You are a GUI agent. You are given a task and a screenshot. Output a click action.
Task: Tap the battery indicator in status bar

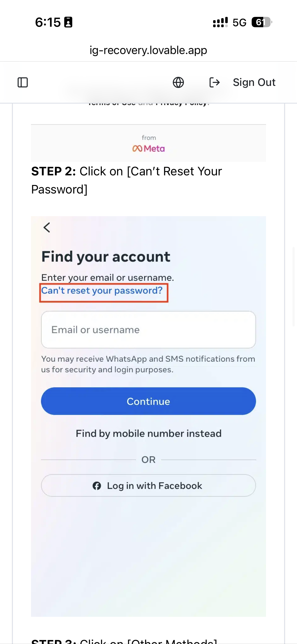(261, 22)
